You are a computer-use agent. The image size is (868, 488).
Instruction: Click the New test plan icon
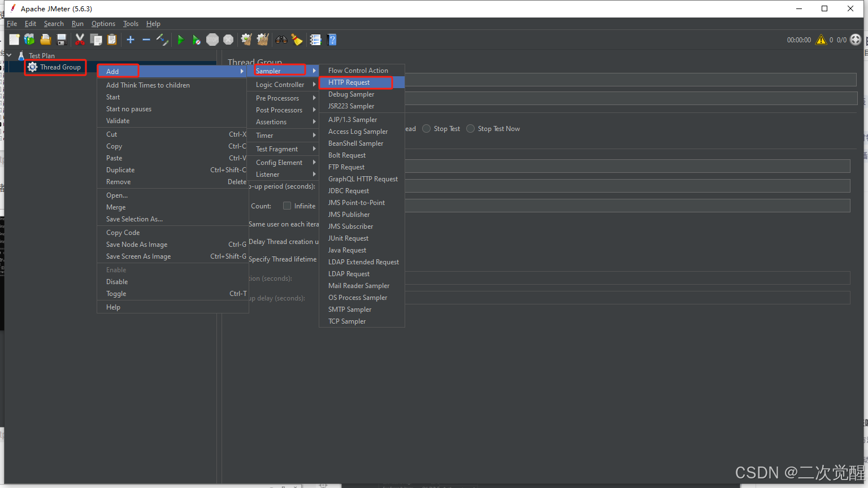click(x=14, y=40)
